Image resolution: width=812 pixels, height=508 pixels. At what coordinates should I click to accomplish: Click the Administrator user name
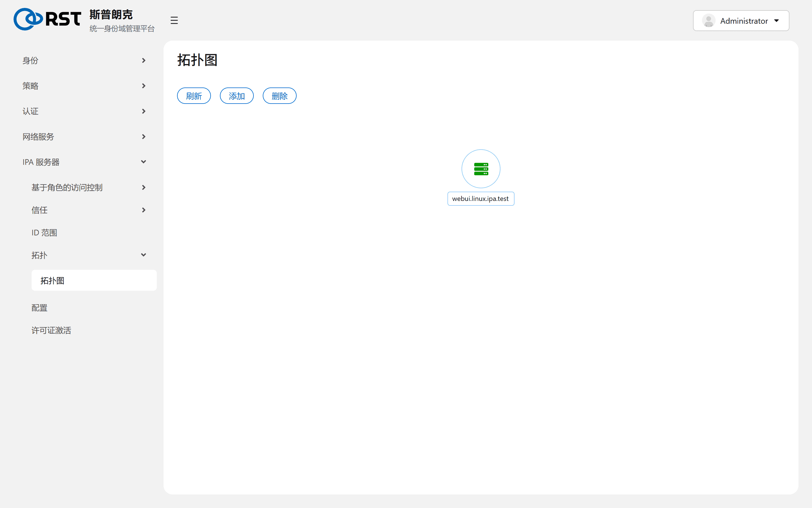pos(744,21)
